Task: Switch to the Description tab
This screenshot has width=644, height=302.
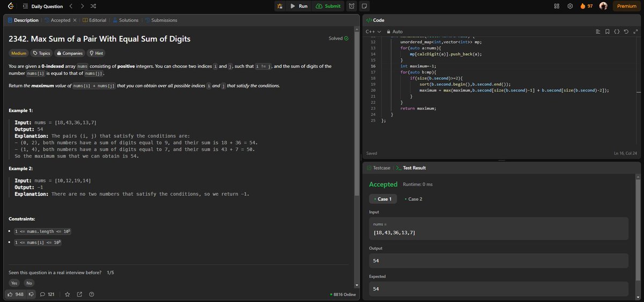Action: (23, 20)
